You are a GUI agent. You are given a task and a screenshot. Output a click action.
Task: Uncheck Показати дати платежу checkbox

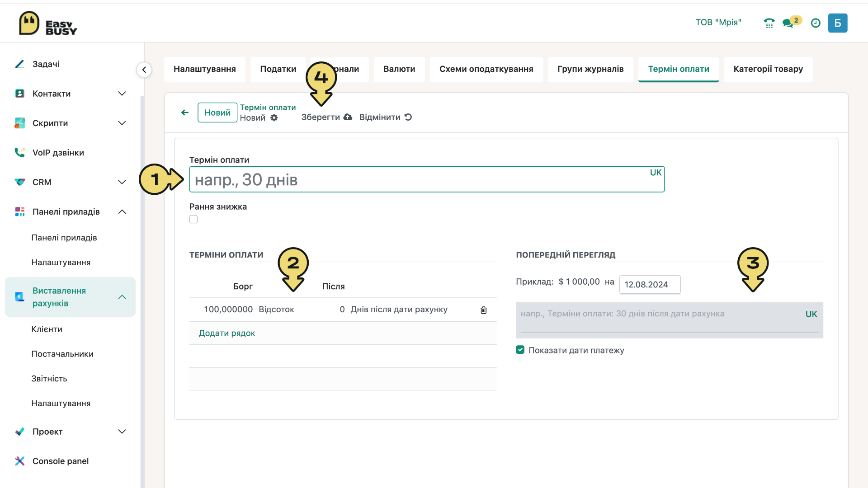tap(520, 350)
